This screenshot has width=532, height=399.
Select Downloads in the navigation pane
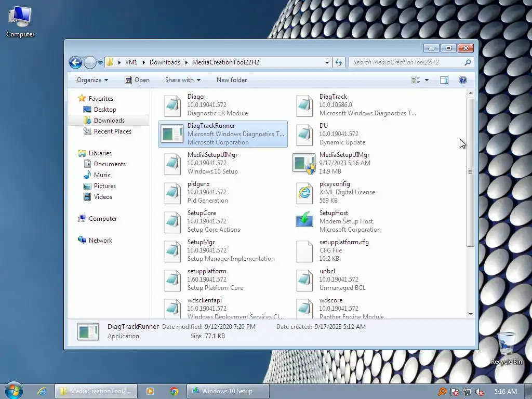[109, 121]
